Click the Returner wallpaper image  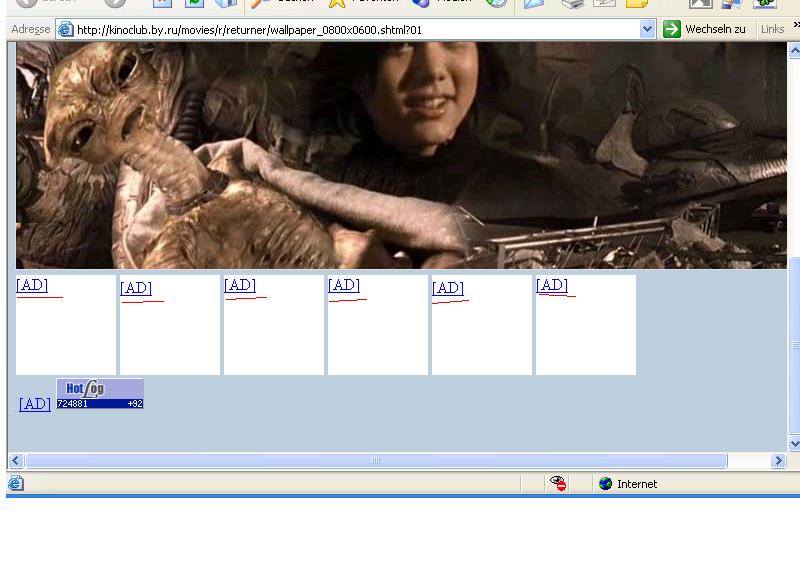click(x=400, y=155)
